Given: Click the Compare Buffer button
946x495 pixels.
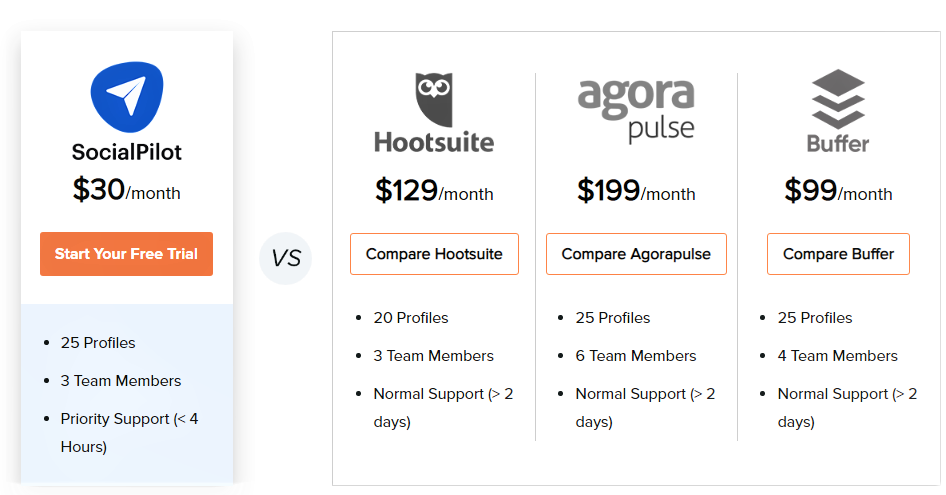Looking at the screenshot, I should pyautogui.click(x=839, y=254).
